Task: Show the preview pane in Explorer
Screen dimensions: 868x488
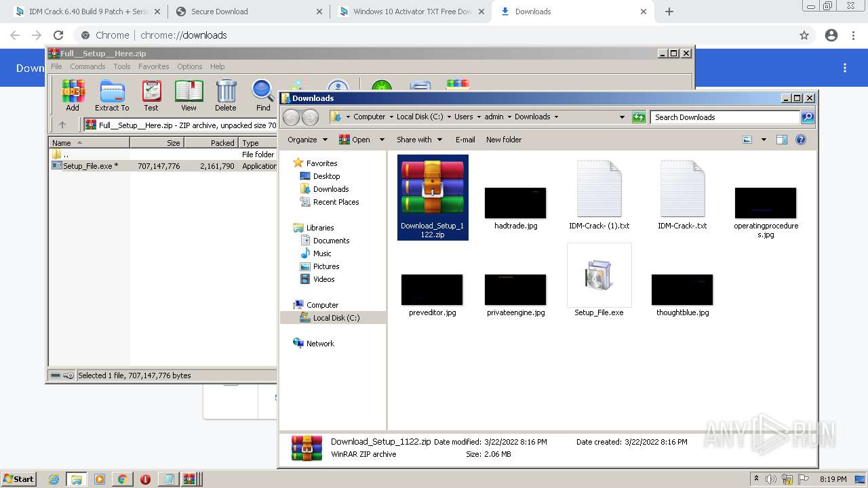Action: (x=782, y=140)
